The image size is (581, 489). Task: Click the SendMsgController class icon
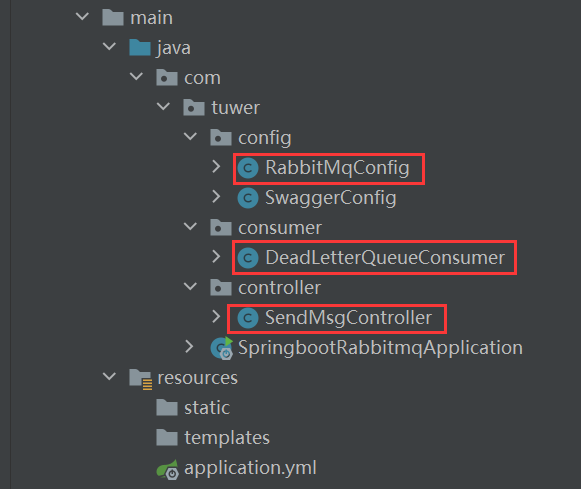[248, 318]
